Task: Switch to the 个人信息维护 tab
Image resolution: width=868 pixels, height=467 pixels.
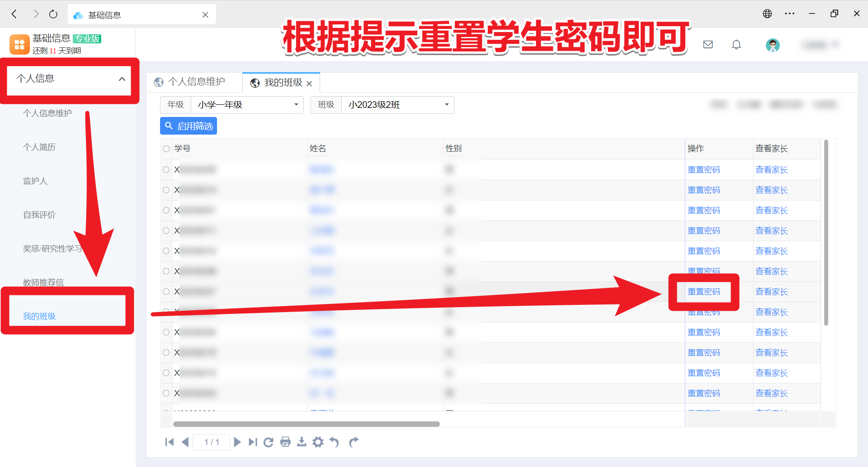Action: click(x=196, y=82)
